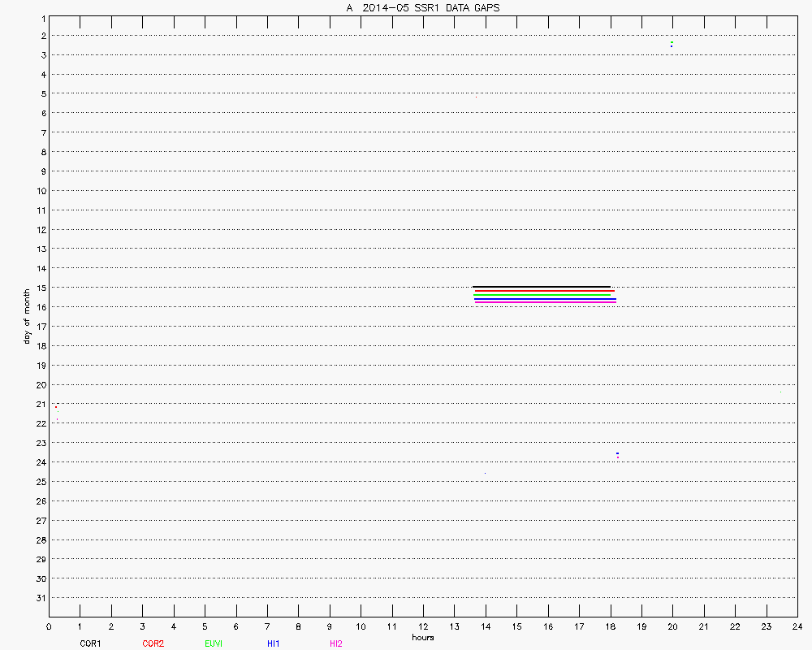
Task: Click the green EUVI legend label
Action: (x=214, y=643)
